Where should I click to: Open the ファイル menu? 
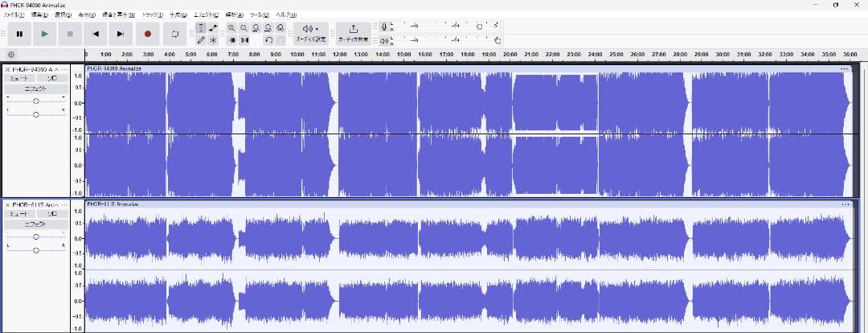pos(14,14)
